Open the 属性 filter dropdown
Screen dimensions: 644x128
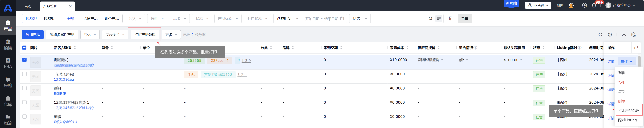pyautogui.click(x=157, y=19)
